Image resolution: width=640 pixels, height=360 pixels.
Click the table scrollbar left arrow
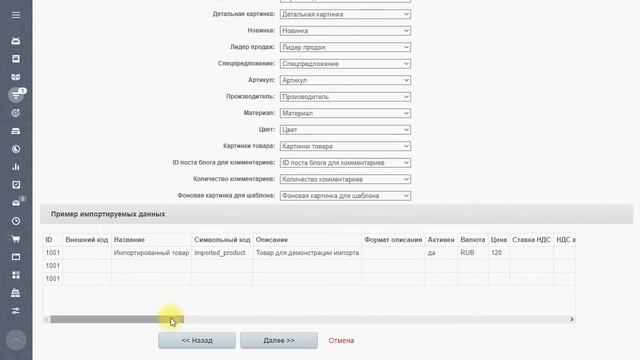[x=47, y=319]
